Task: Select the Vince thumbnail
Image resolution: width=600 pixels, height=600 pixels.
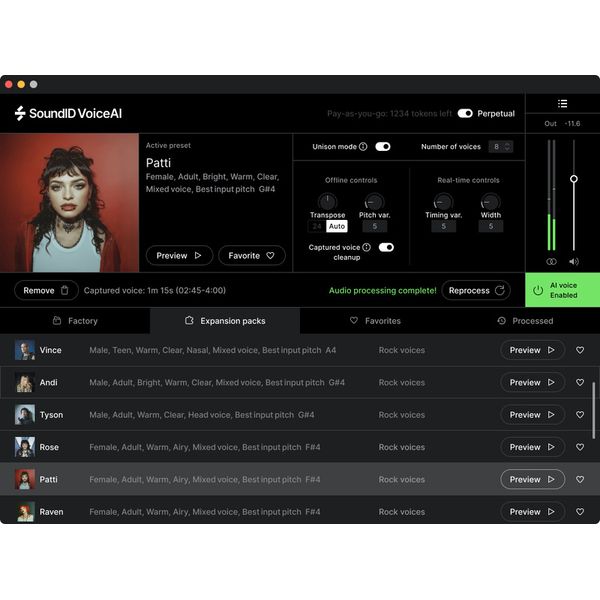Action: click(x=25, y=350)
